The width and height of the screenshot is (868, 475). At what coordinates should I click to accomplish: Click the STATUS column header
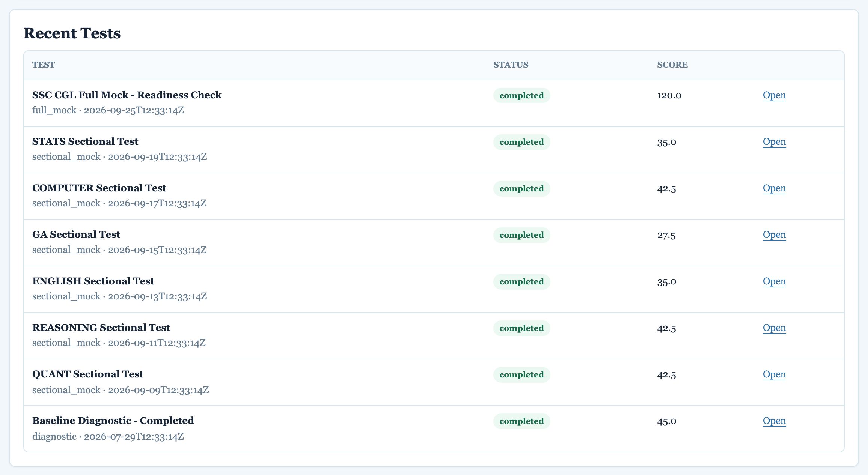(x=511, y=65)
